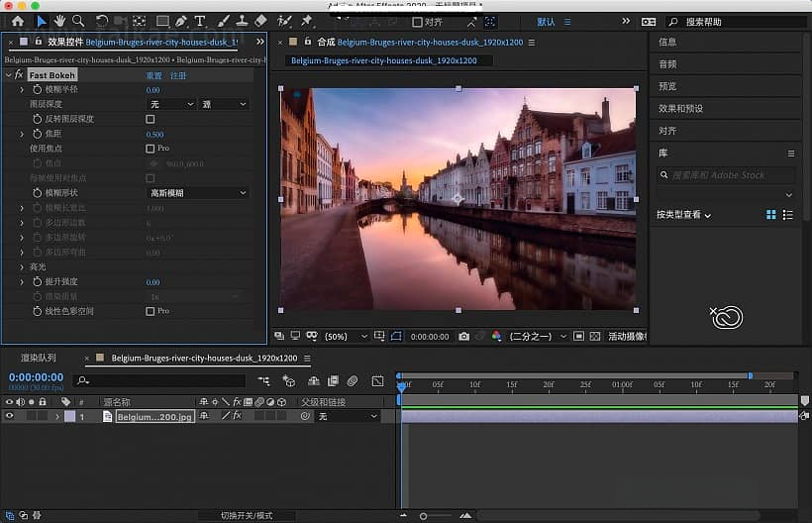Select the Roto Brush tool
The image size is (812, 523).
284,21
